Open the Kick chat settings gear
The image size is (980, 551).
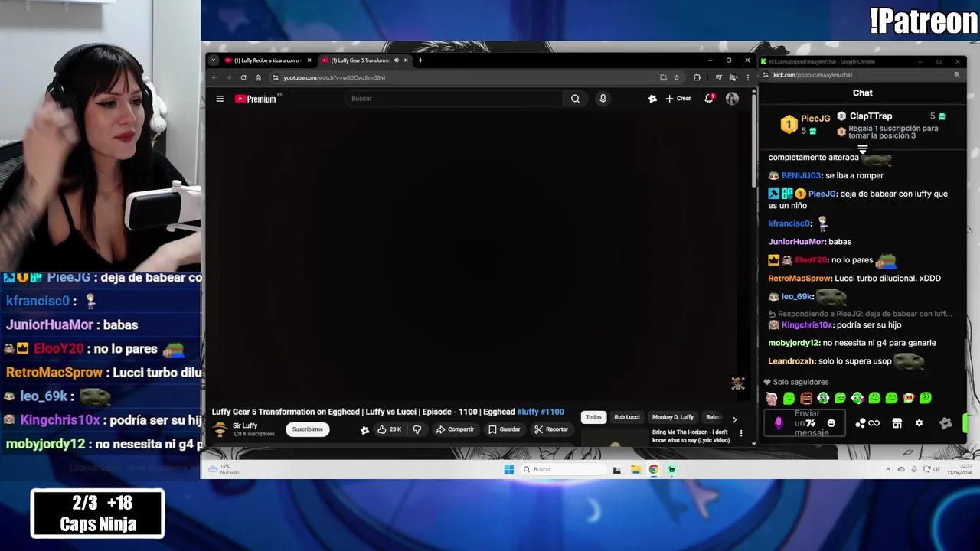919,423
